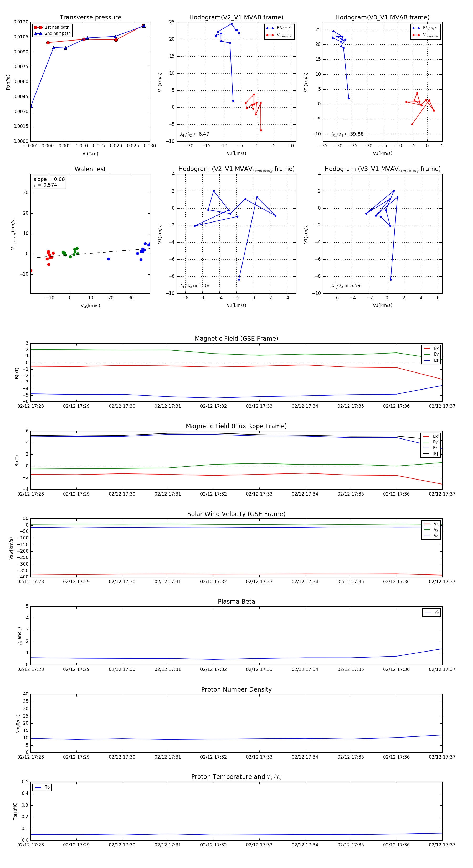This screenshot has width=473, height=868.
Task: Select the "2nd half path" legend entry
Action: tap(52, 33)
